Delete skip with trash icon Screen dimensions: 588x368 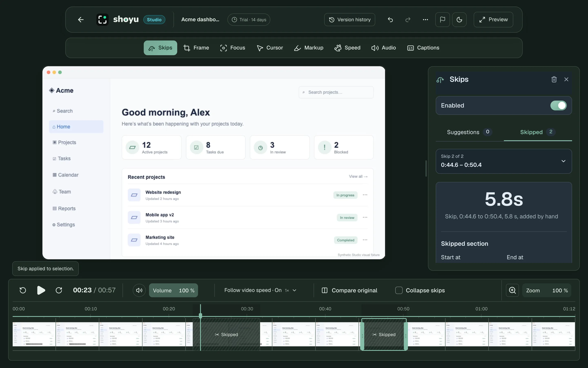(554, 79)
